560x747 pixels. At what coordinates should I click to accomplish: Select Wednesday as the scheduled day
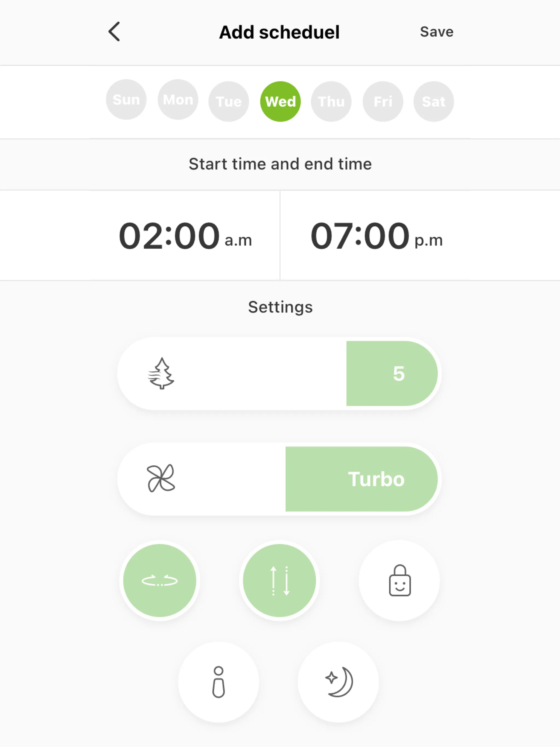tap(280, 101)
